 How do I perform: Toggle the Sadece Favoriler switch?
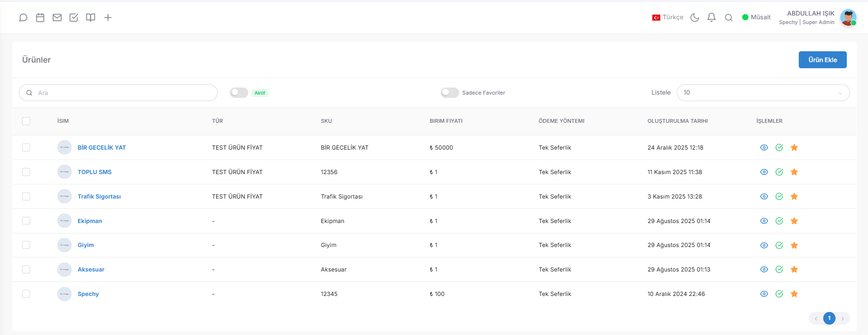click(450, 93)
